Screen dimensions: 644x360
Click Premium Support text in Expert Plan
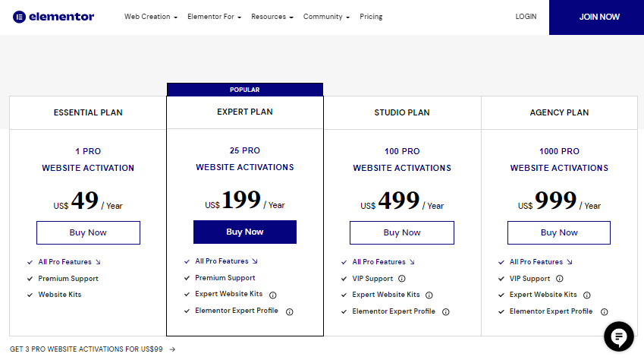point(225,278)
